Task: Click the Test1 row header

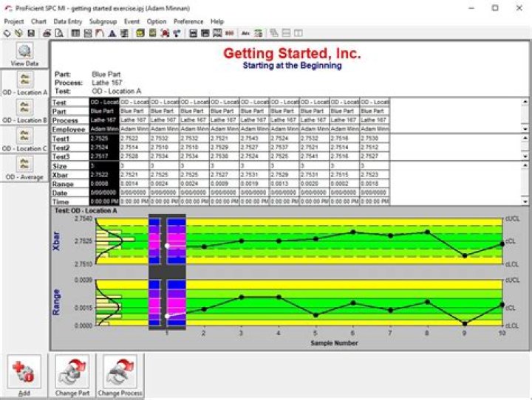Action: [x=70, y=139]
